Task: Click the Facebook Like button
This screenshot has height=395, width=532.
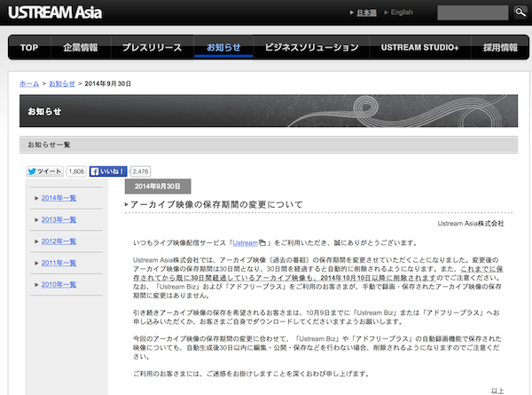Action: point(109,171)
